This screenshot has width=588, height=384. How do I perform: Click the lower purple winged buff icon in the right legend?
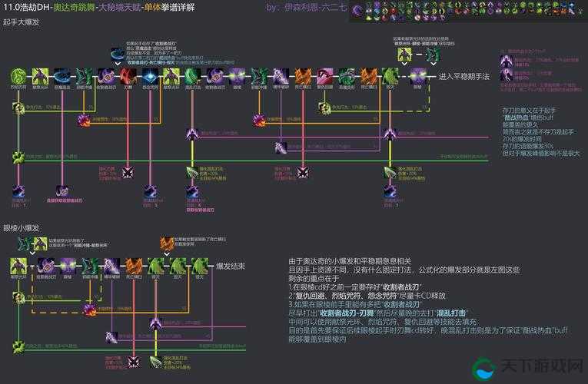pos(507,74)
